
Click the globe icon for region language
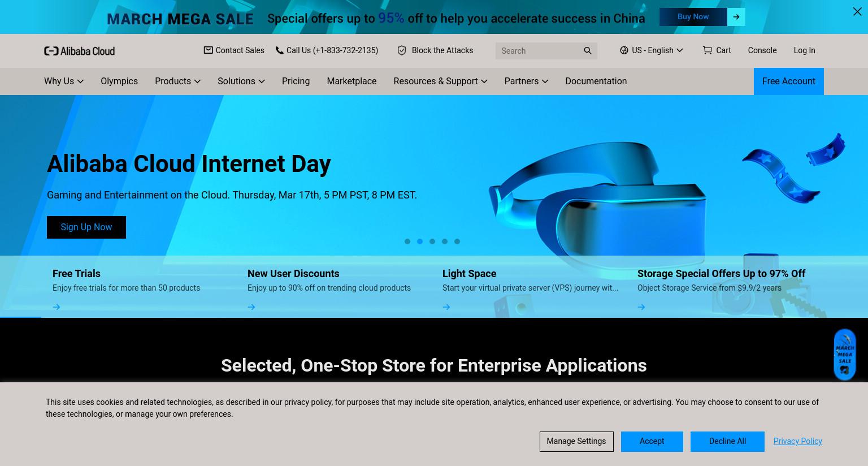[x=624, y=50]
